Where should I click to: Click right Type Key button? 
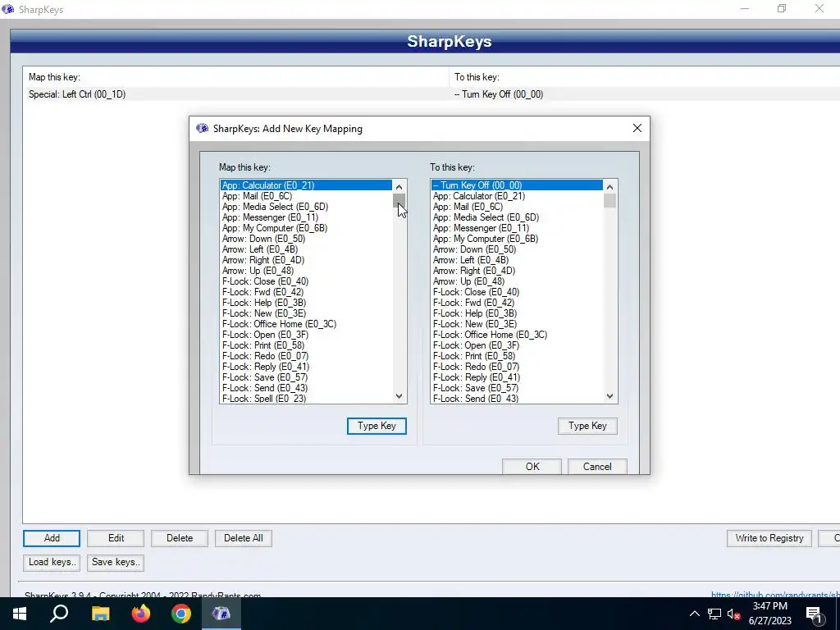click(587, 426)
